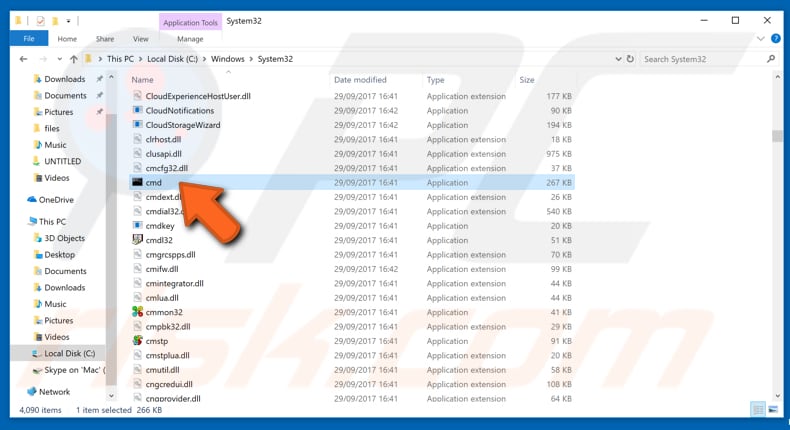Click the back navigation arrow
Screen dimensions: 790x430
(23, 59)
